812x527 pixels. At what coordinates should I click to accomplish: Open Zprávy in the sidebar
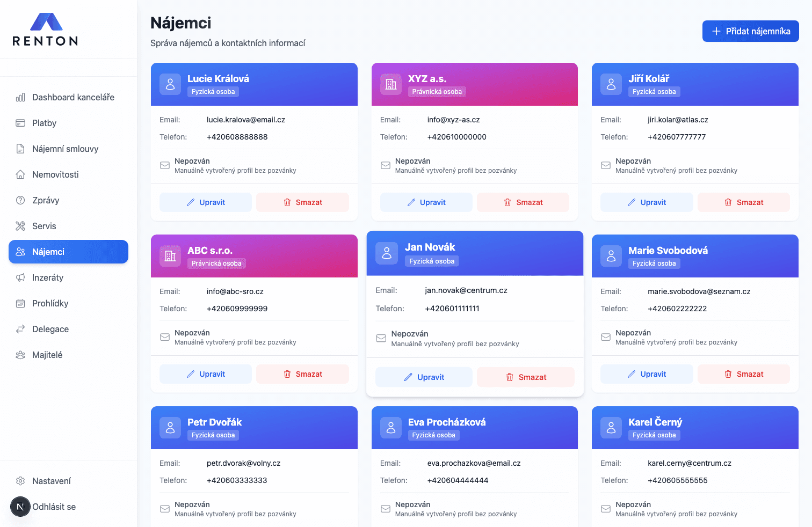46,200
